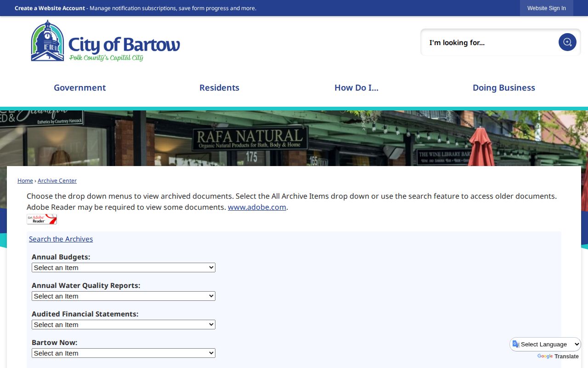Open the Annual Budgets dropdown
The height and width of the screenshot is (368, 588).
(124, 268)
